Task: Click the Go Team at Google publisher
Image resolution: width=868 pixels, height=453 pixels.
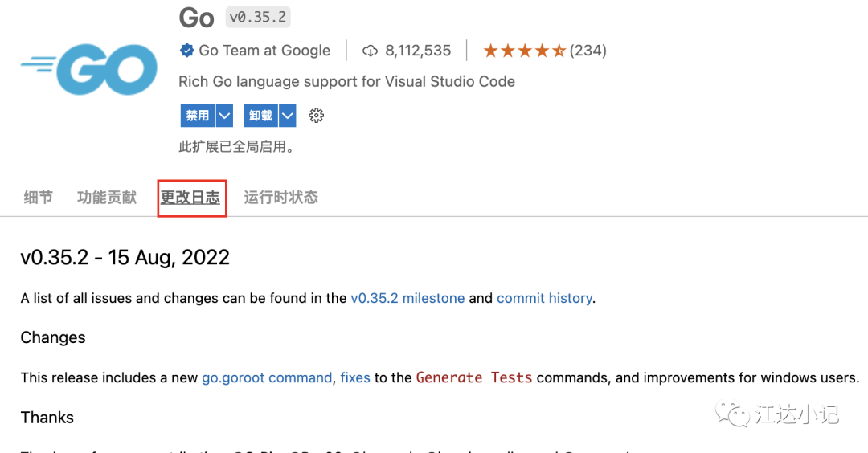Action: 264,51
